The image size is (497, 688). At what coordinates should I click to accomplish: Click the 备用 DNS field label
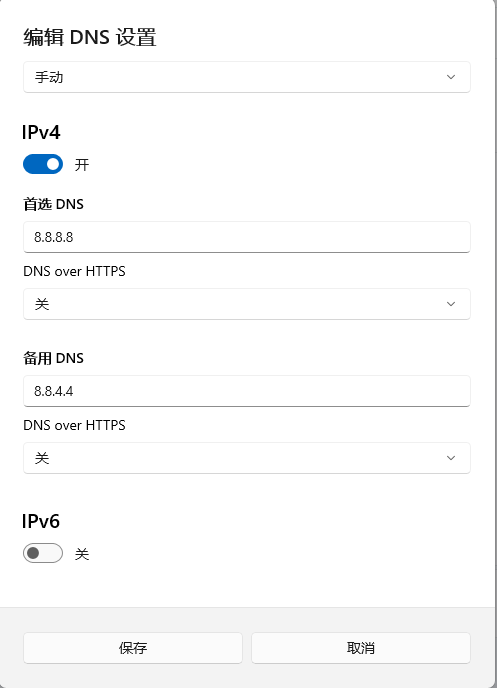pos(54,358)
